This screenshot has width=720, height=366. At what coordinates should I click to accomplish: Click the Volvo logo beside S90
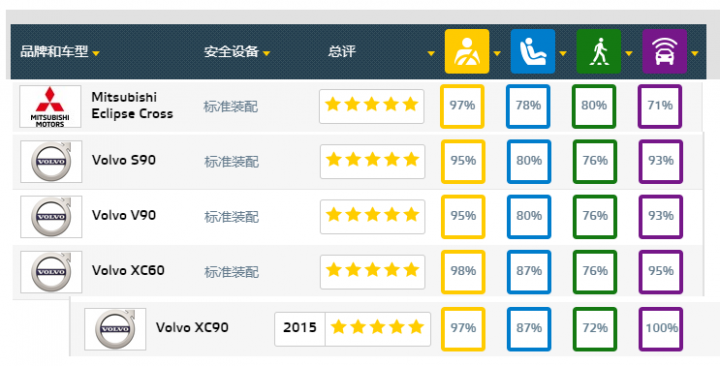tap(51, 162)
